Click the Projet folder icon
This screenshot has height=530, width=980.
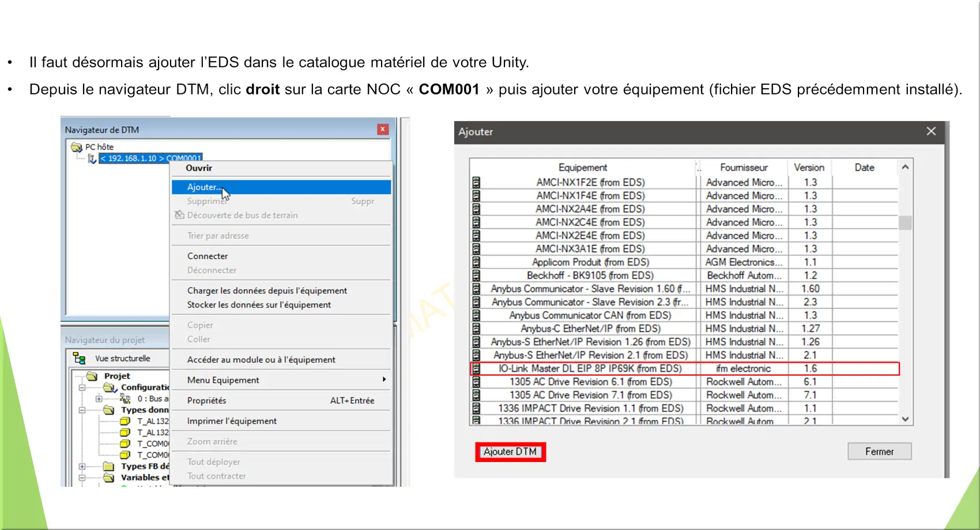(92, 376)
